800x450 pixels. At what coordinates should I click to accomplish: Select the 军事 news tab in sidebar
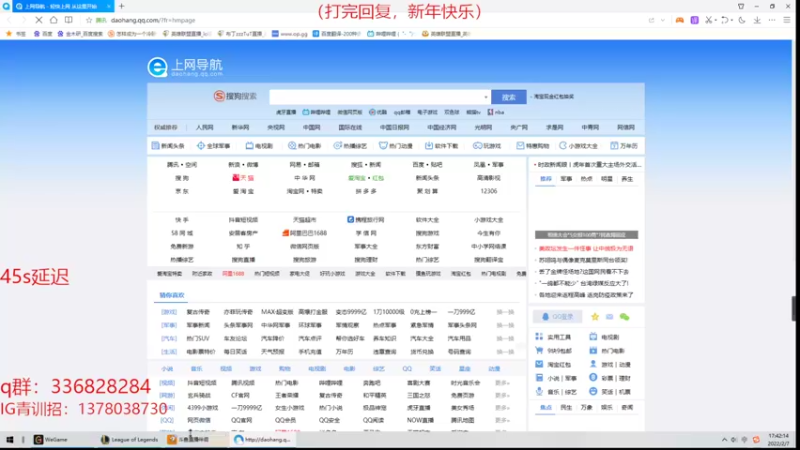pos(566,179)
